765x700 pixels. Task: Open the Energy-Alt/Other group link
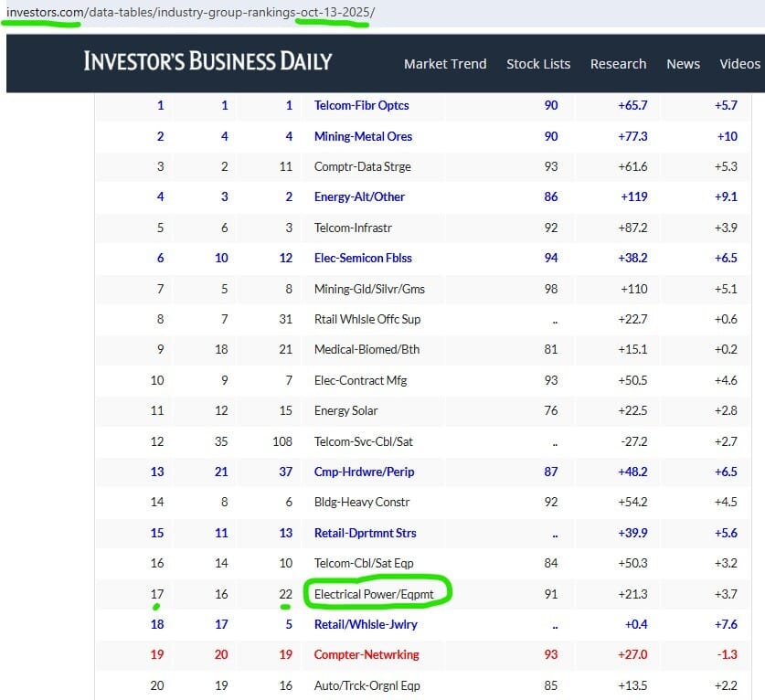(x=359, y=196)
